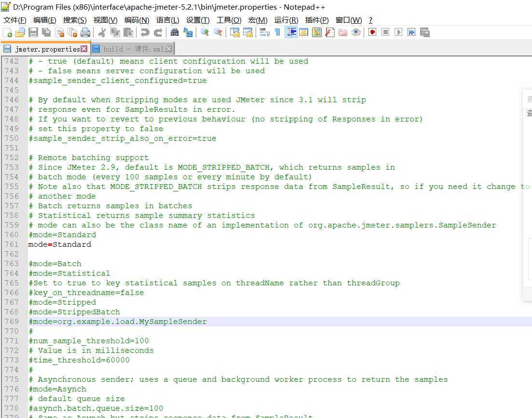
Task: Open the 设置(T) menu
Action: [x=198, y=20]
